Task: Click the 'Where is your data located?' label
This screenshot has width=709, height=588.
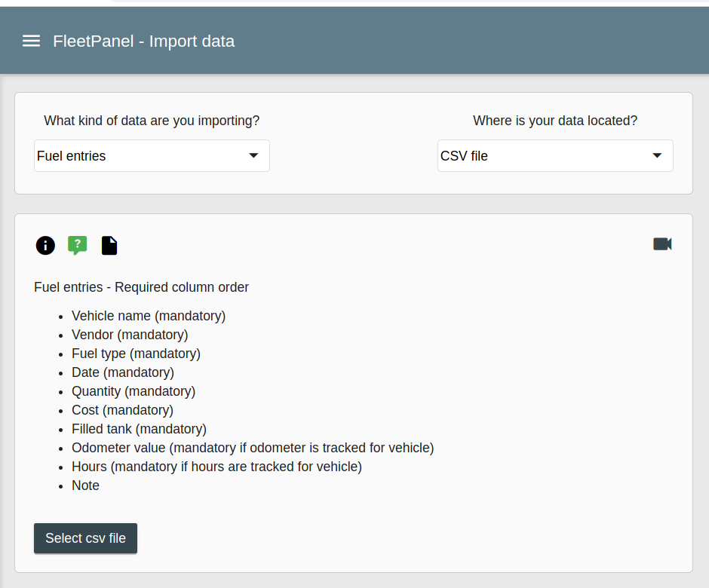Action: click(555, 121)
